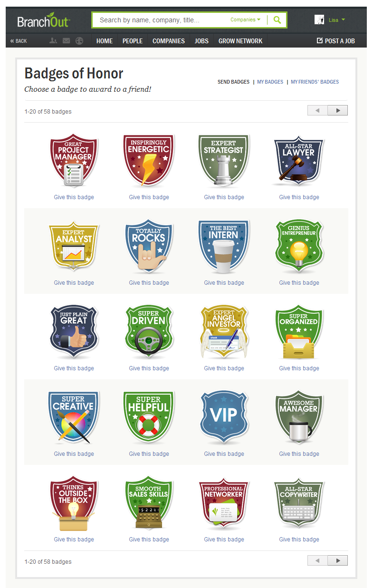Open the globe notifications icon
Image resolution: width=373 pixels, height=588 pixels.
tap(79, 41)
